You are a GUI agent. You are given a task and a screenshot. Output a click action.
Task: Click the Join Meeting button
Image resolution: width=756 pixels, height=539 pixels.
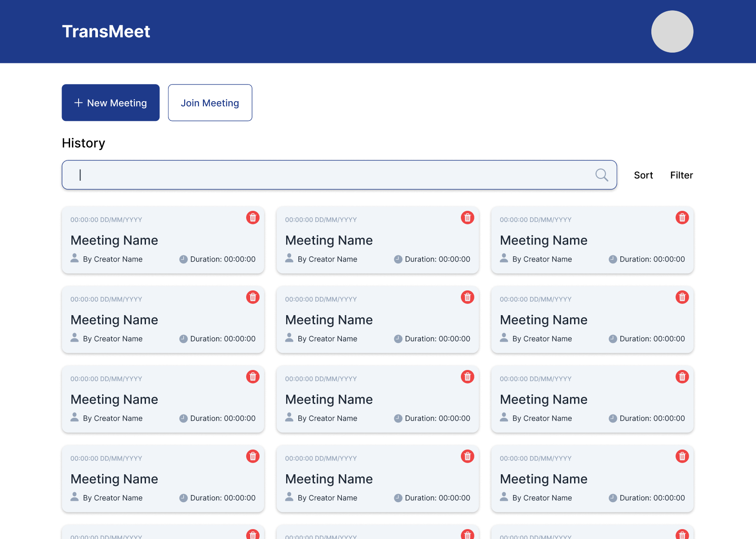pos(210,102)
